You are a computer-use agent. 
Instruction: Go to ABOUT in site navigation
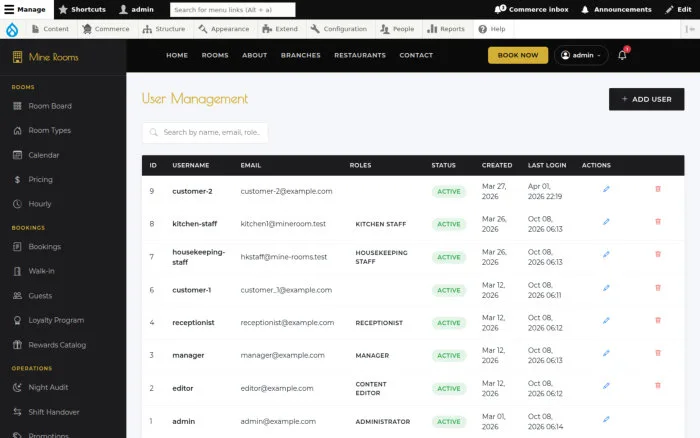pyautogui.click(x=254, y=55)
